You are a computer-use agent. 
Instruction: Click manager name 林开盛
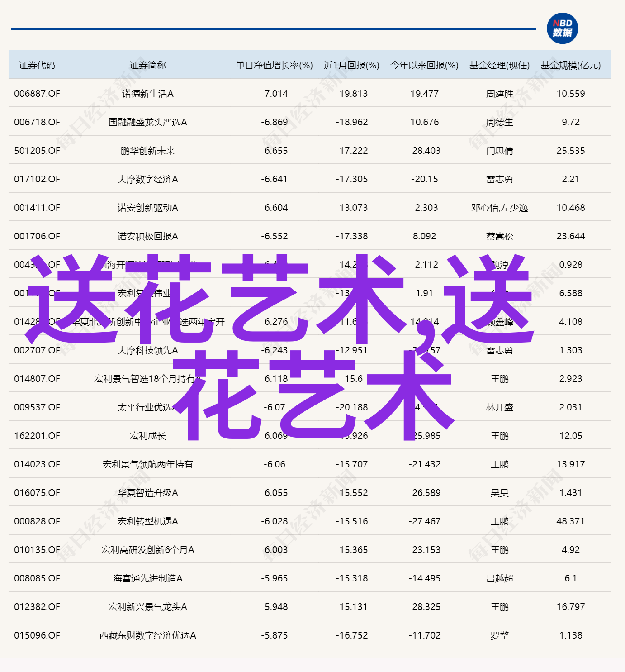point(500,407)
